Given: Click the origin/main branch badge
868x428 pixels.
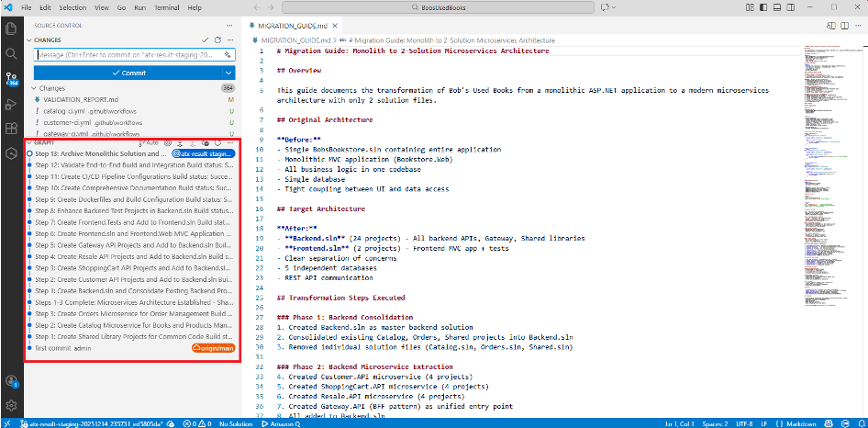Looking at the screenshot, I should [x=213, y=348].
